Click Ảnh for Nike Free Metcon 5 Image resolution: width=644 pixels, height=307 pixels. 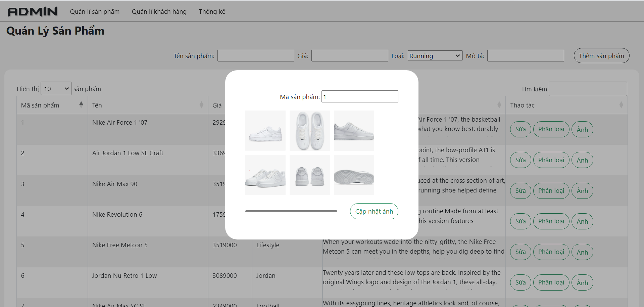(582, 252)
